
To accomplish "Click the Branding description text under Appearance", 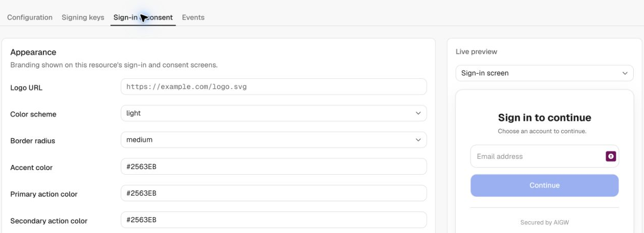I will (114, 65).
